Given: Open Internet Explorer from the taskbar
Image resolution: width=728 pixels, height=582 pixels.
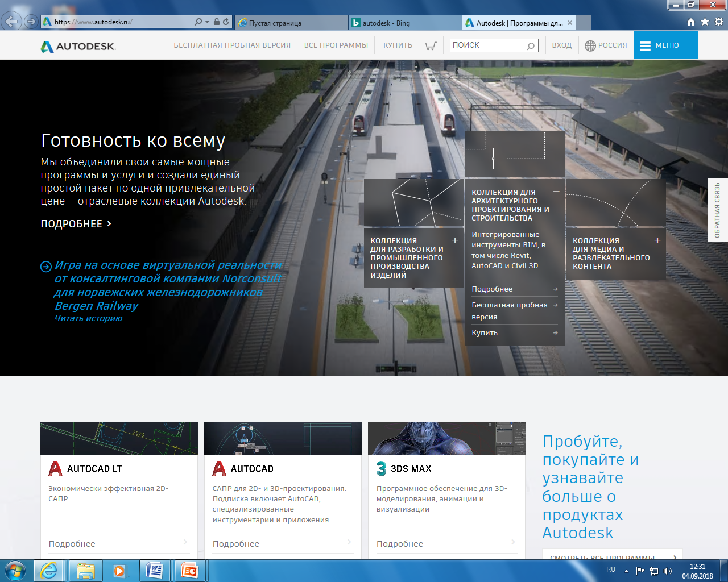Looking at the screenshot, I should tap(49, 571).
